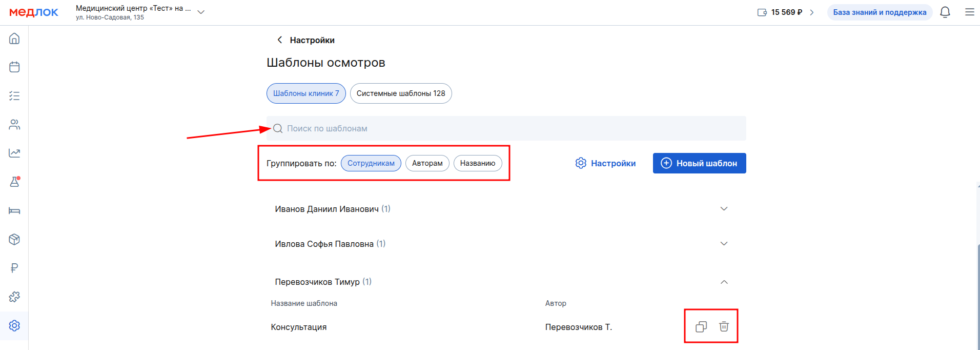Expand Ивлова Софья Павловна group
The image size is (980, 350).
pos(724,244)
